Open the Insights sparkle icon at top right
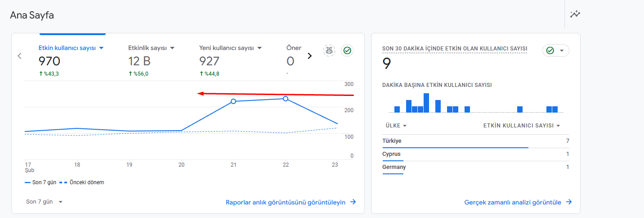The height and width of the screenshot is (218, 644). pos(575,14)
